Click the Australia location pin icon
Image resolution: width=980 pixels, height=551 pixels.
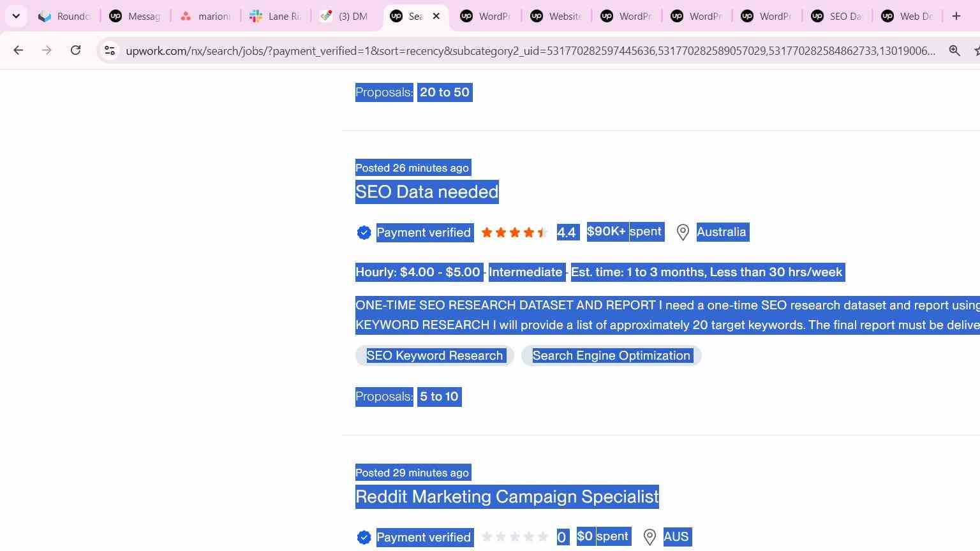click(x=683, y=232)
